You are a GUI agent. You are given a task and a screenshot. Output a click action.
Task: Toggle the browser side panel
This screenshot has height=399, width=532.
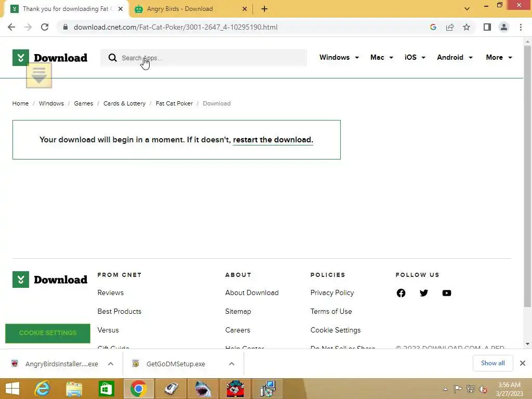(x=487, y=27)
